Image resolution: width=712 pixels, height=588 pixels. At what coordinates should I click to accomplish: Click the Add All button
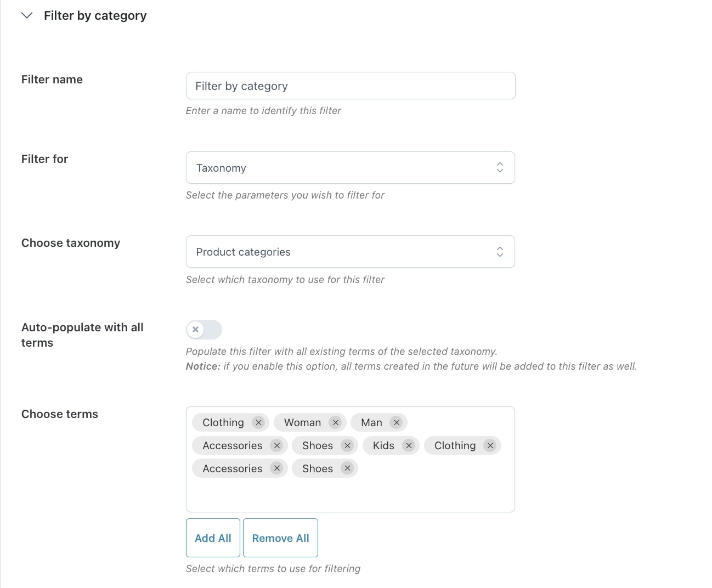pos(213,538)
